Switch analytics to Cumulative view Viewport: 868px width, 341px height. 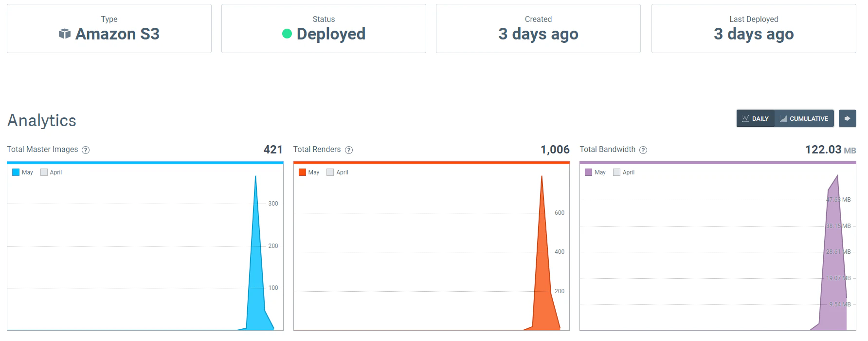point(804,118)
